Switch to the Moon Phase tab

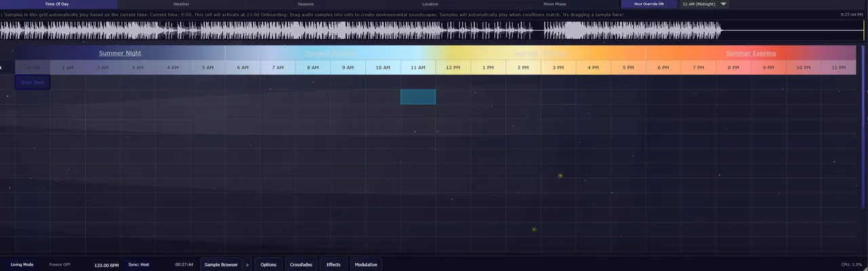[555, 4]
